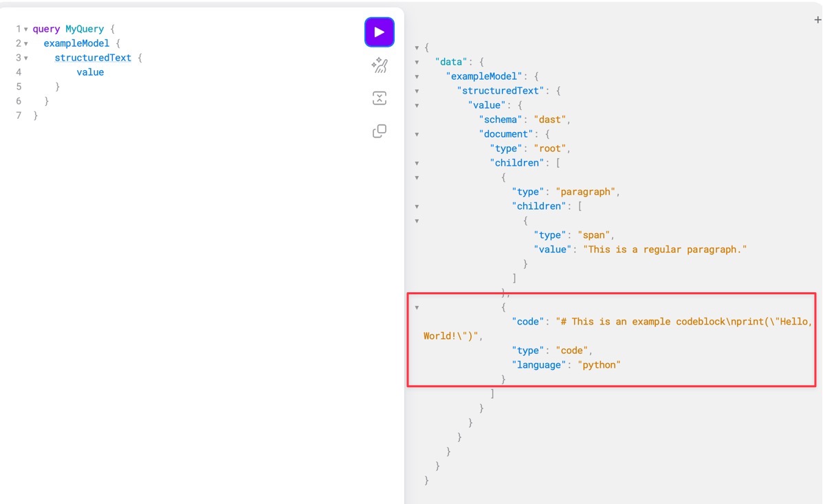Click the code string starting "# This is an example"
Screen dimensions: 823x504
618,329
